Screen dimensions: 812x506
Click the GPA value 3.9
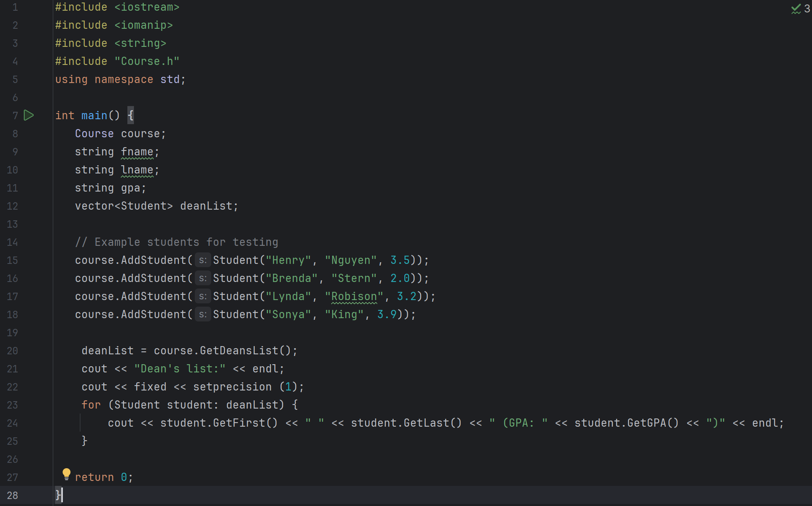(x=387, y=314)
